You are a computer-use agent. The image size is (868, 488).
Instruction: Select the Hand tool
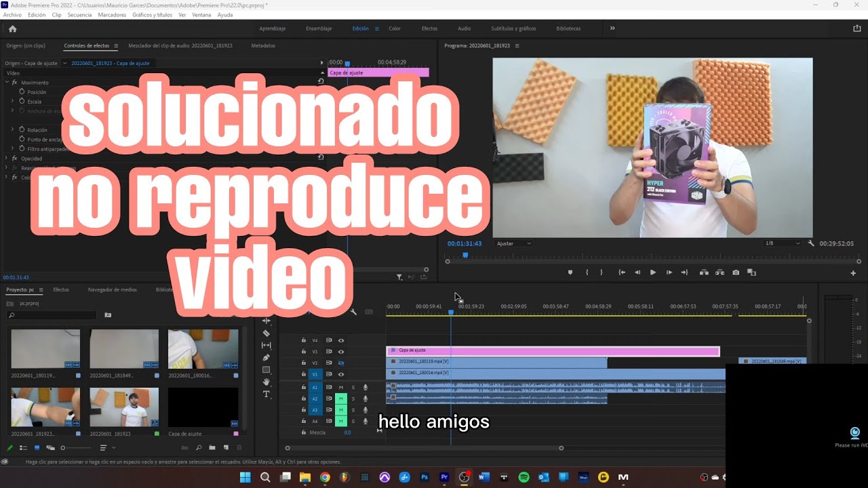[x=267, y=382]
